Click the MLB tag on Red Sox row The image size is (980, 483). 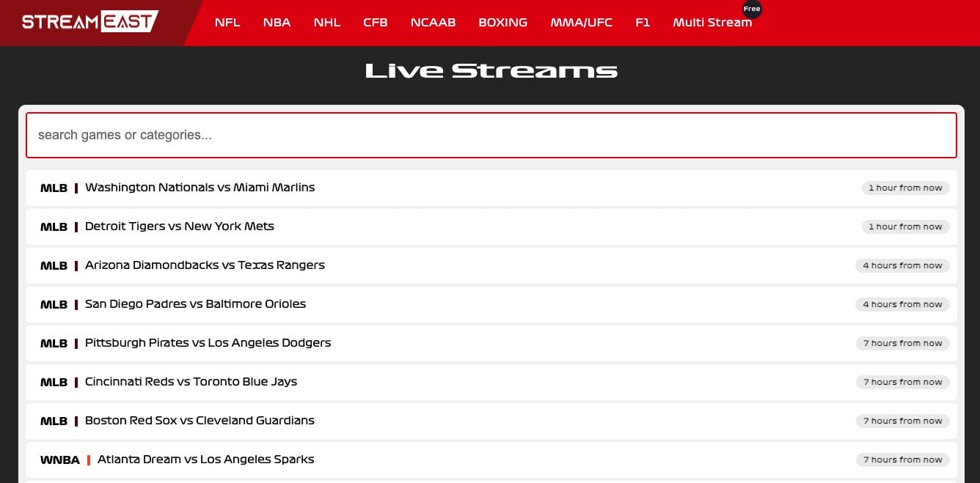[53, 421]
